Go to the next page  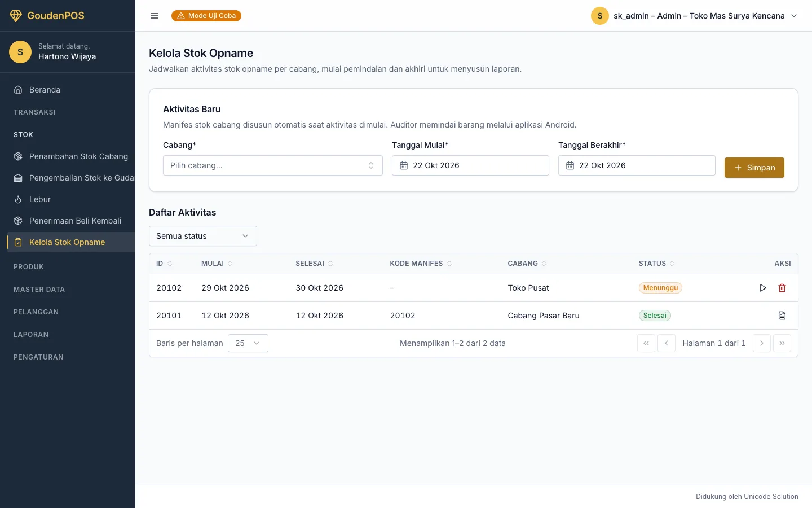coord(762,343)
